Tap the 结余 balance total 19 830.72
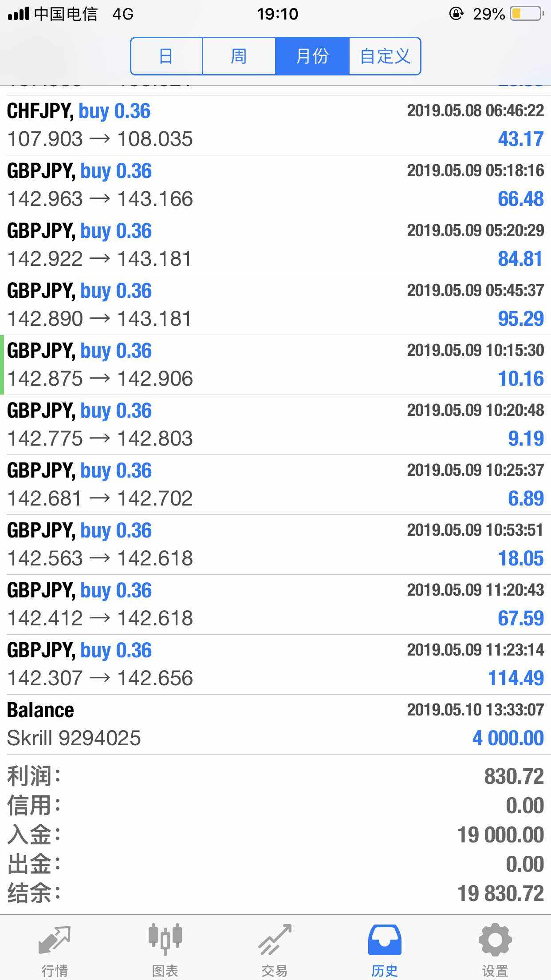The width and height of the screenshot is (551, 980). 500,893
